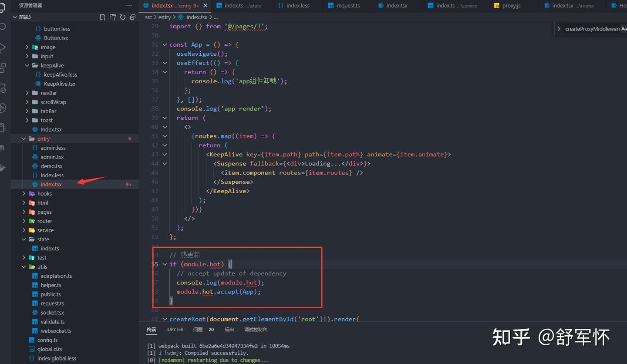The height and width of the screenshot is (364, 627).
Task: Fold the const App function at line 31
Action: 165,44
